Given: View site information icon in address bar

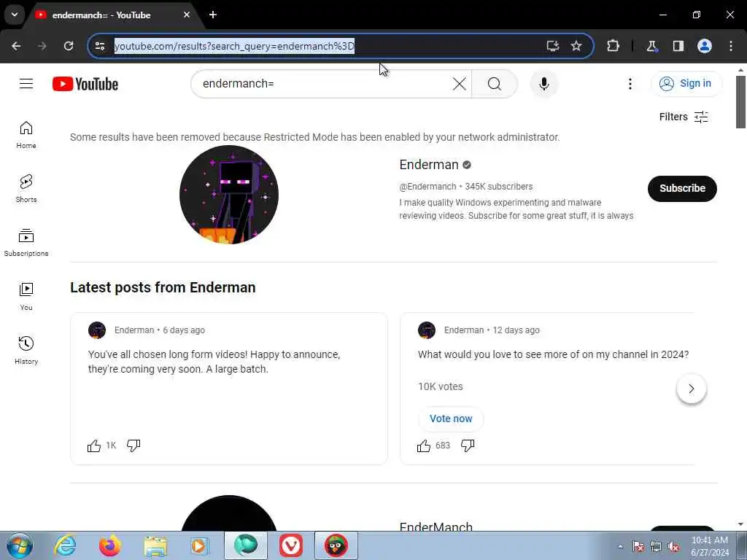Looking at the screenshot, I should click(100, 46).
